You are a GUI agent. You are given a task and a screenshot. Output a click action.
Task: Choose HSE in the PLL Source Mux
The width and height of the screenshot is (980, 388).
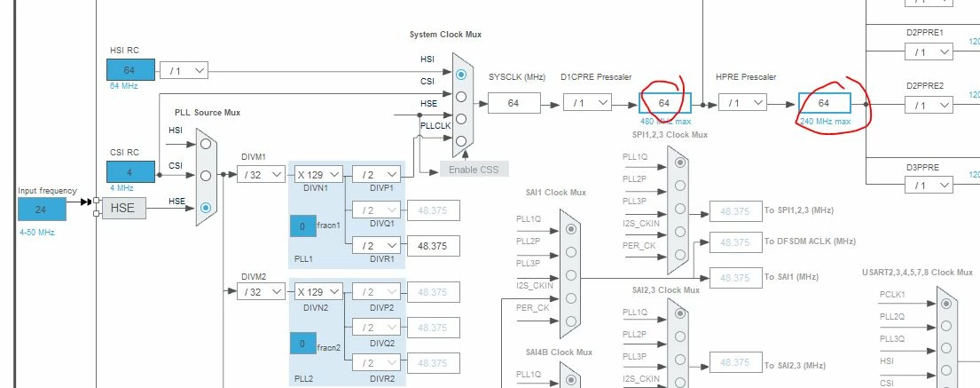click(x=206, y=207)
